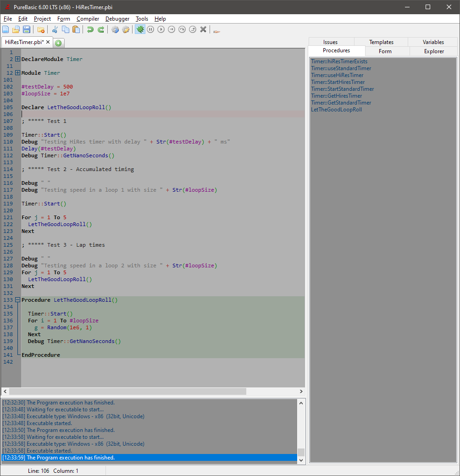Click the debugger Continue play button
Viewport: 460px width, 476px height.
[x=161, y=29]
